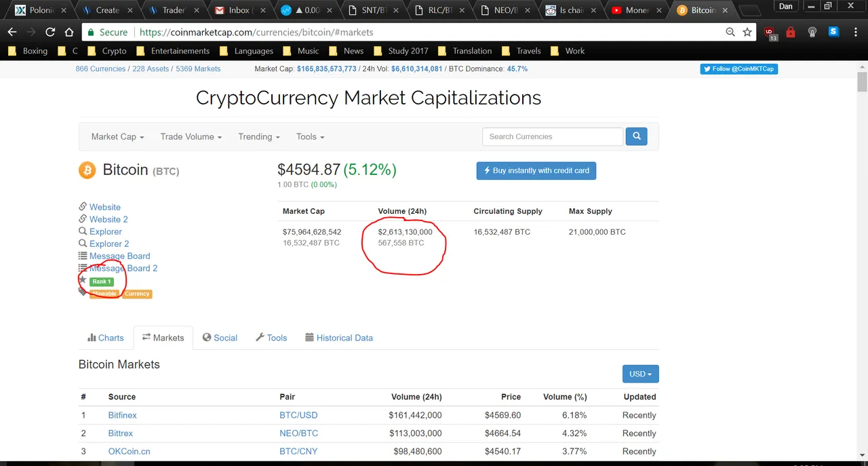Open the Music bookmark folder
This screenshot has height=466, width=868.
[x=301, y=51]
